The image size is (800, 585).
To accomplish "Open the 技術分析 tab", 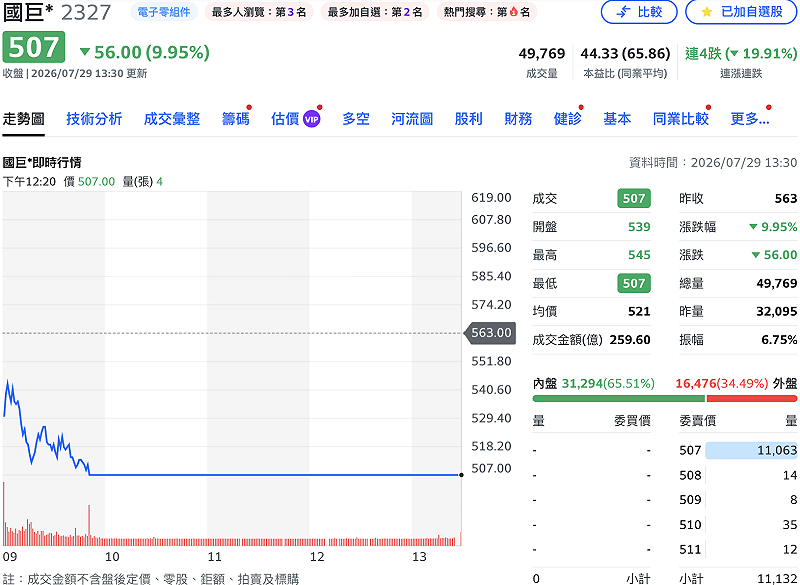I will click(94, 119).
